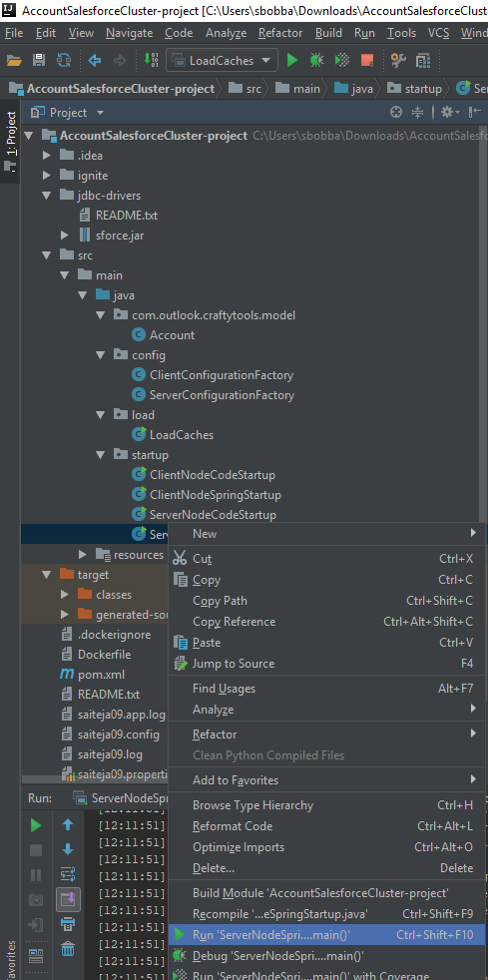Collapse the target folder
This screenshot has height=980, width=488.
[46, 575]
